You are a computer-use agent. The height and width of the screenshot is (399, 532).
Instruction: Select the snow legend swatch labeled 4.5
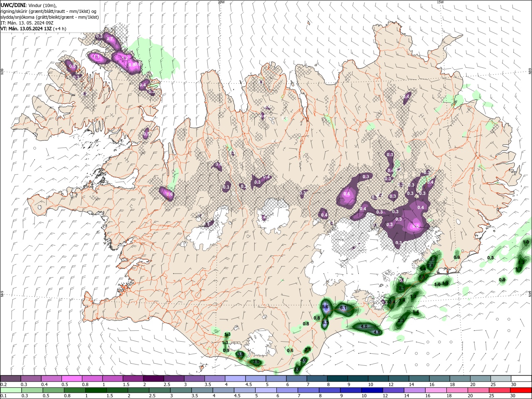click(x=255, y=379)
